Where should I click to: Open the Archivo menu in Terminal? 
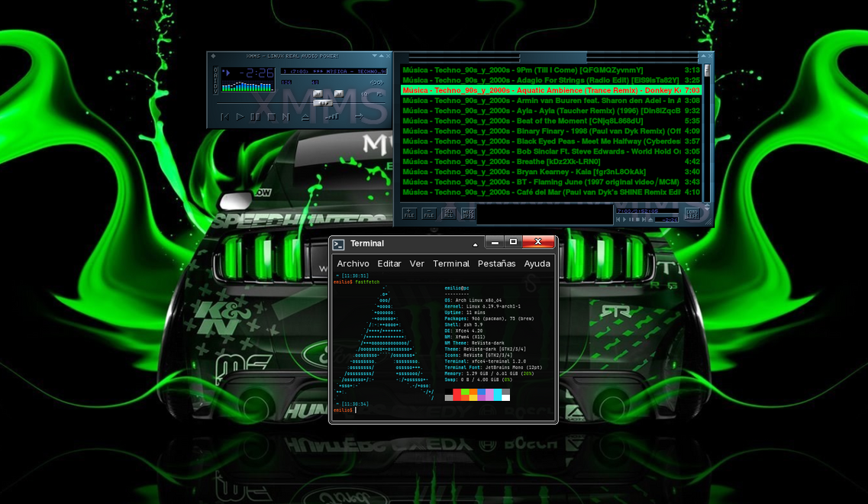pyautogui.click(x=353, y=263)
